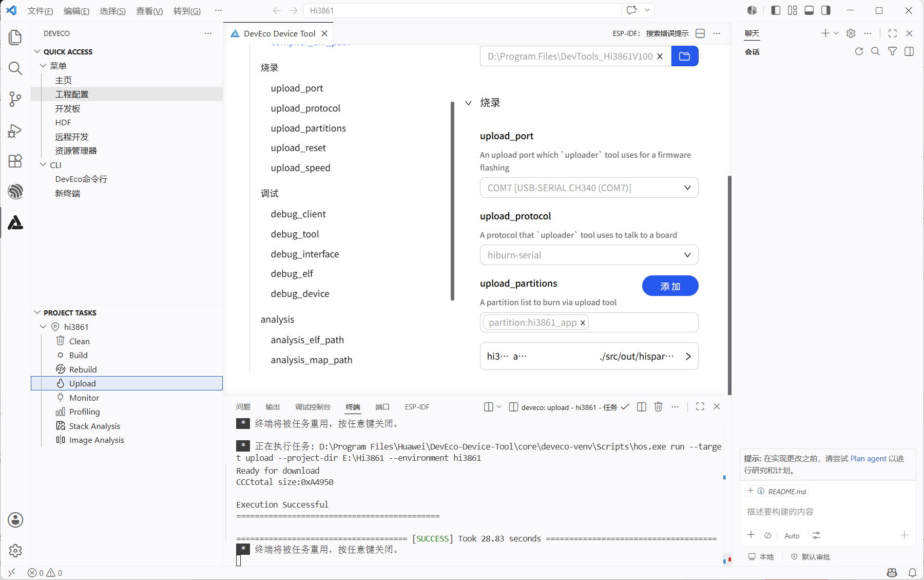Open the 查看(V) menu
The height and width of the screenshot is (580, 924).
pos(149,11)
